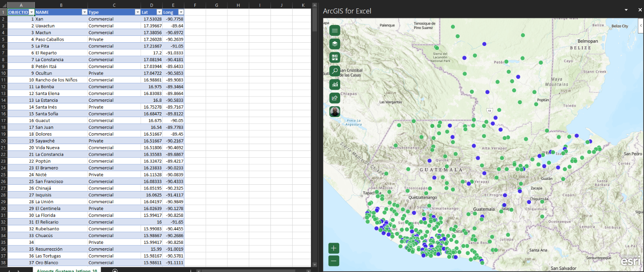
Task: Zoom in with the plus button
Action: click(334, 248)
